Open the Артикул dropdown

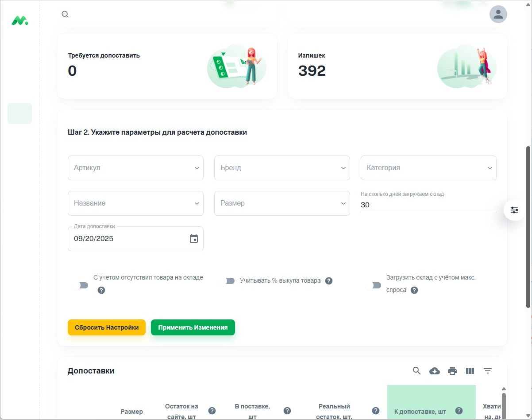[135, 168]
